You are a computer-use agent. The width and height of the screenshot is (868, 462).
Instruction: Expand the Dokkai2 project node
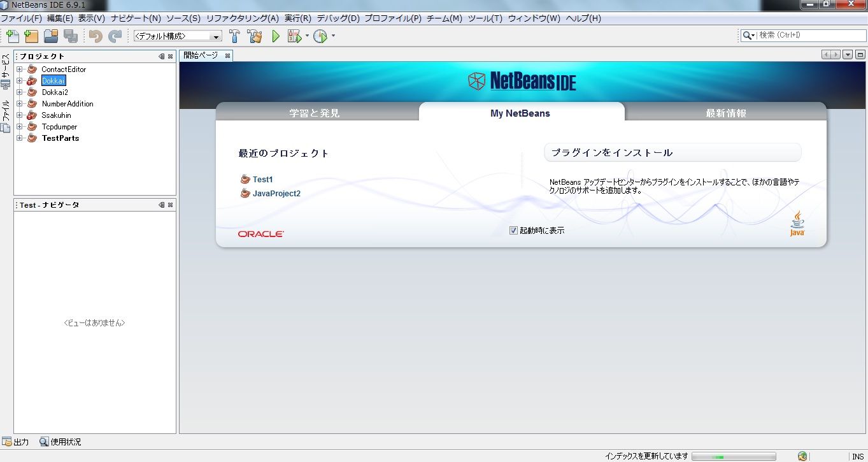pos(20,92)
